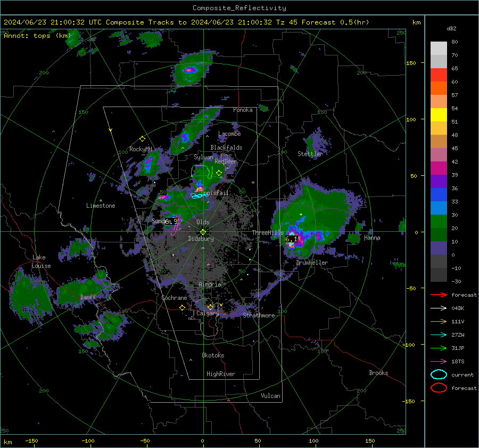Click the Banff town label
This screenshot has height=448, width=479.
click(88, 297)
